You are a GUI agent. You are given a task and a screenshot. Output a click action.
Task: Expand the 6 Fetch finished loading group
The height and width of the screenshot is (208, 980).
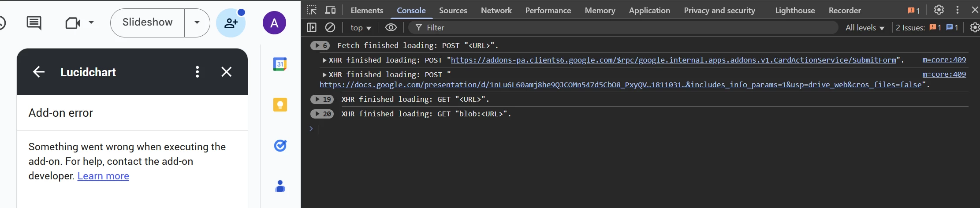click(x=320, y=45)
